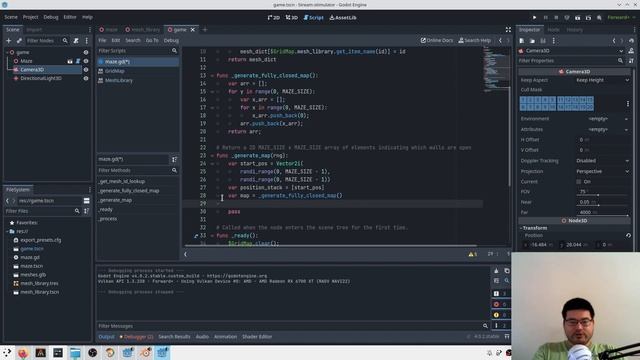The width and height of the screenshot is (640, 360).
Task: Clear the output log icon
Action: coord(496,271)
